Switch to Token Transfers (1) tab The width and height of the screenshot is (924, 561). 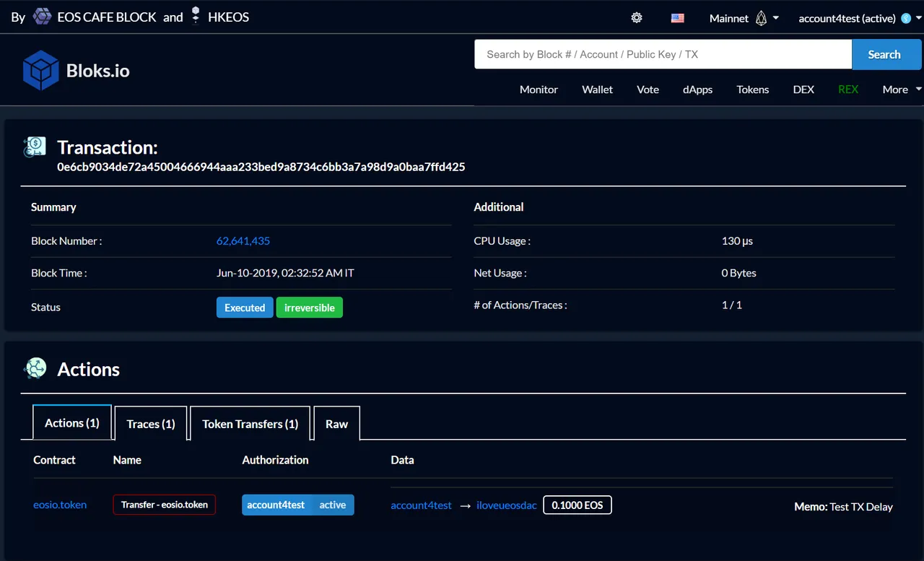[250, 424]
